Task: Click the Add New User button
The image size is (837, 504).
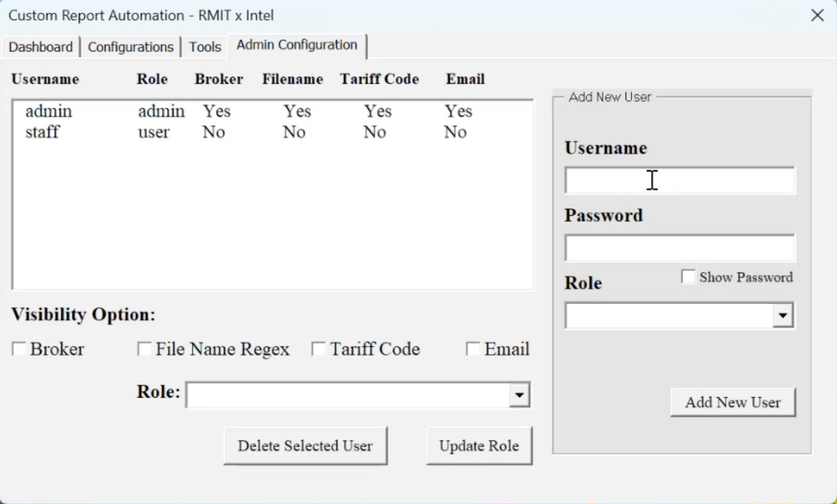Action: 733,402
